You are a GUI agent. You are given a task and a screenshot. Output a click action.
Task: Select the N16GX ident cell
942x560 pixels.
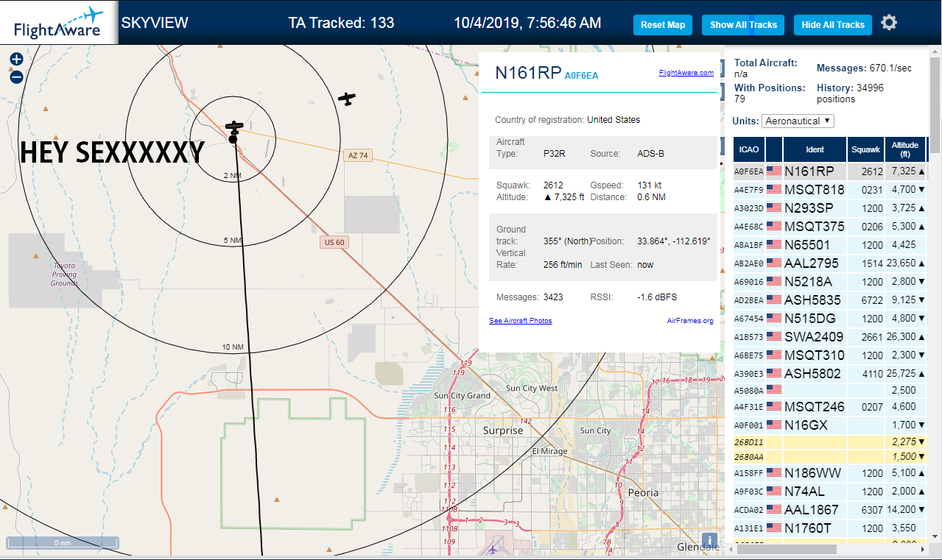tap(815, 425)
